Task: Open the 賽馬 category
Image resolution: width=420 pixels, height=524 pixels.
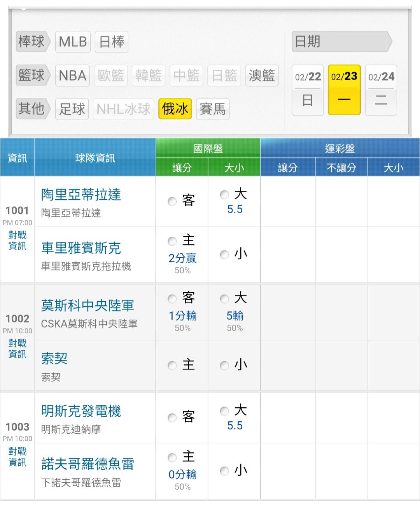Action: [213, 109]
